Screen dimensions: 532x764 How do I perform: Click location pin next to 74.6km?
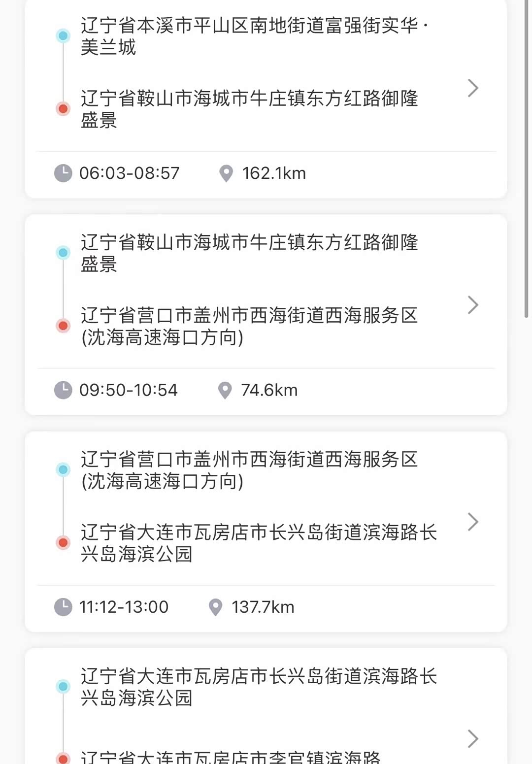click(x=225, y=390)
